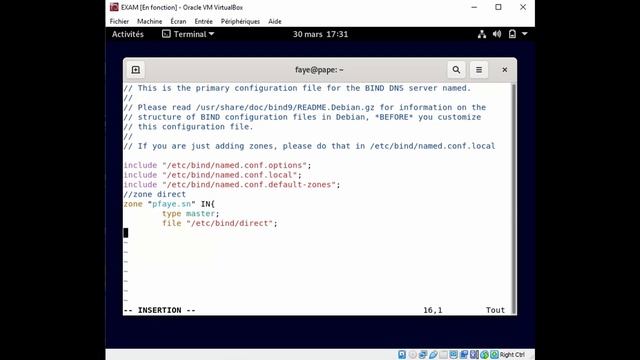Click the 'Right Ctrl' host key label
The width and height of the screenshot is (640, 360).
point(512,355)
